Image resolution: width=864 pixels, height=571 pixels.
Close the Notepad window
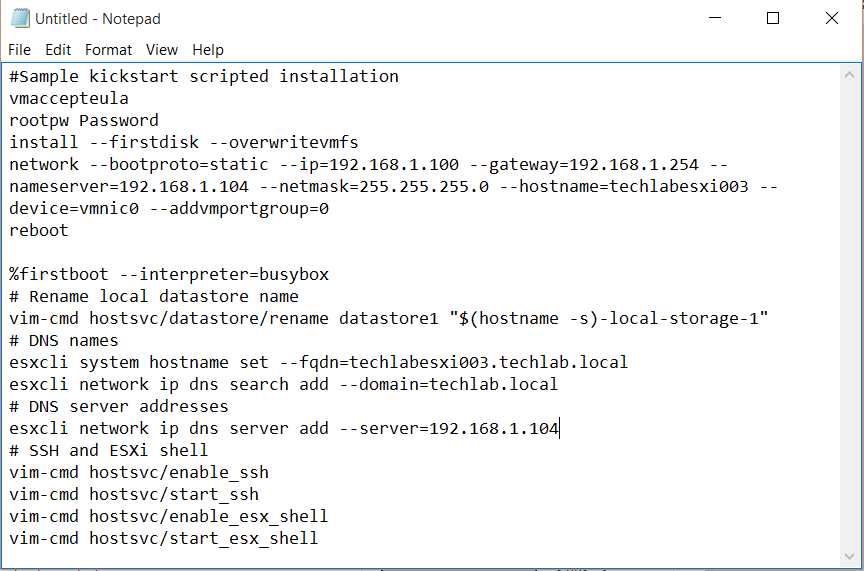832,18
